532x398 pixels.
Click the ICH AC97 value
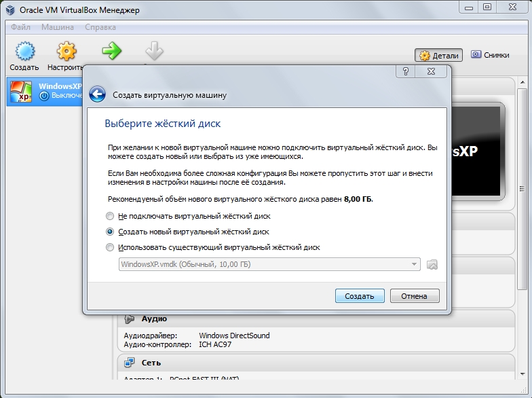click(x=215, y=344)
